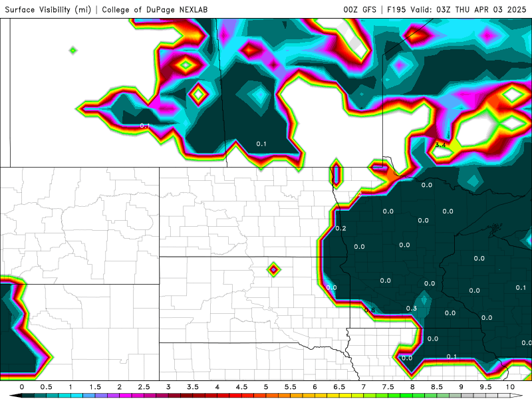The image size is (532, 399).
Task: Click the '0.2' visibility value on map
Action: [x=340, y=228]
